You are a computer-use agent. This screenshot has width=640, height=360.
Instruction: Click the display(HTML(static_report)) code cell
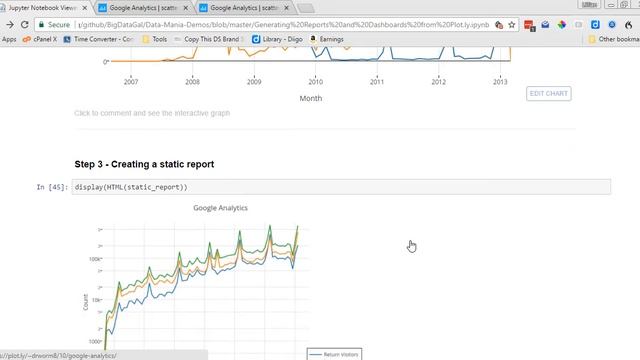click(x=341, y=187)
